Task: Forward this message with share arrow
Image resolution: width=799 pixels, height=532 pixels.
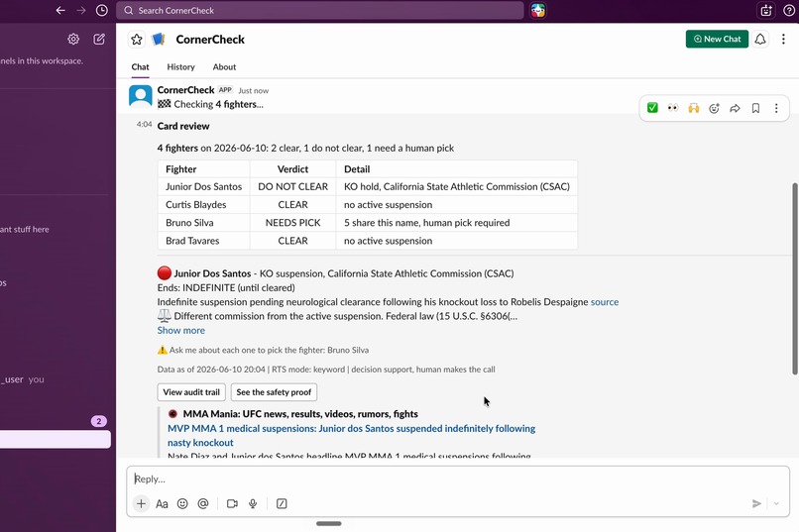Action: [x=735, y=108]
